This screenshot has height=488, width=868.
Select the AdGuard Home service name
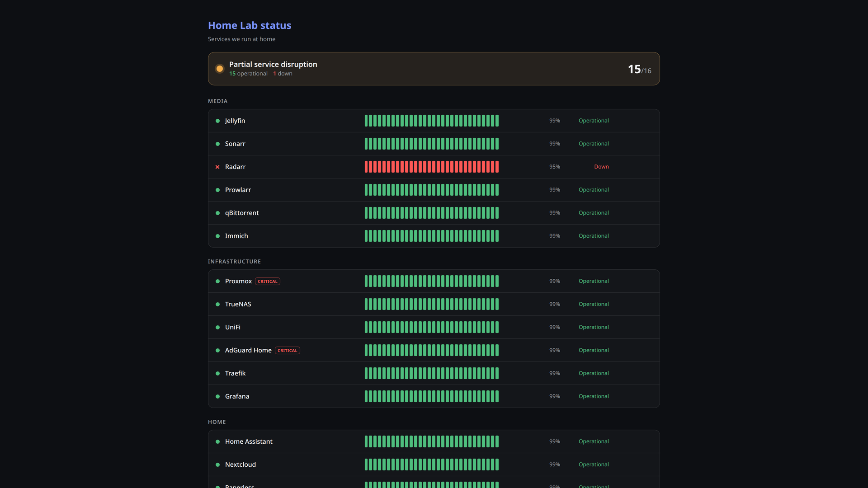click(x=248, y=350)
